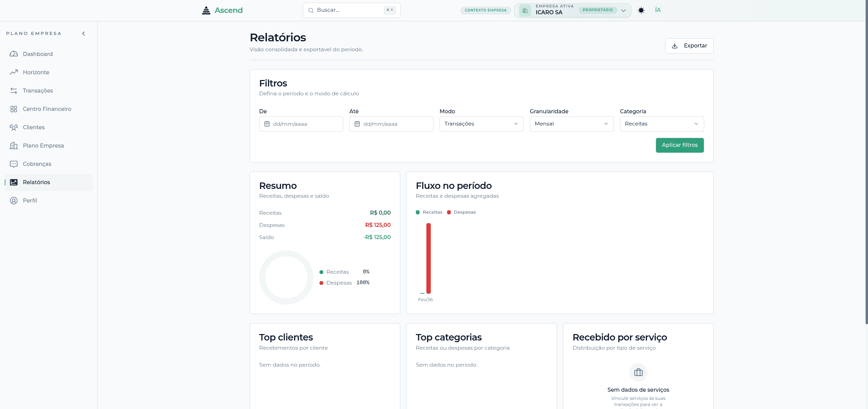Image resolution: width=868 pixels, height=409 pixels.
Task: Click the De date input field
Action: 301,124
